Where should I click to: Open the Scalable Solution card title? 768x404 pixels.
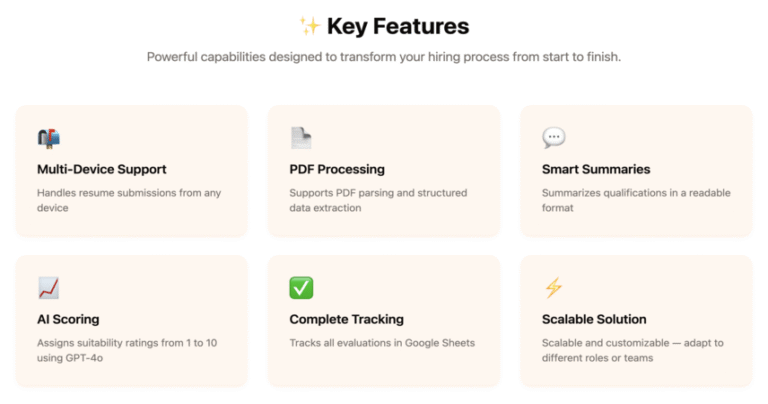(594, 319)
